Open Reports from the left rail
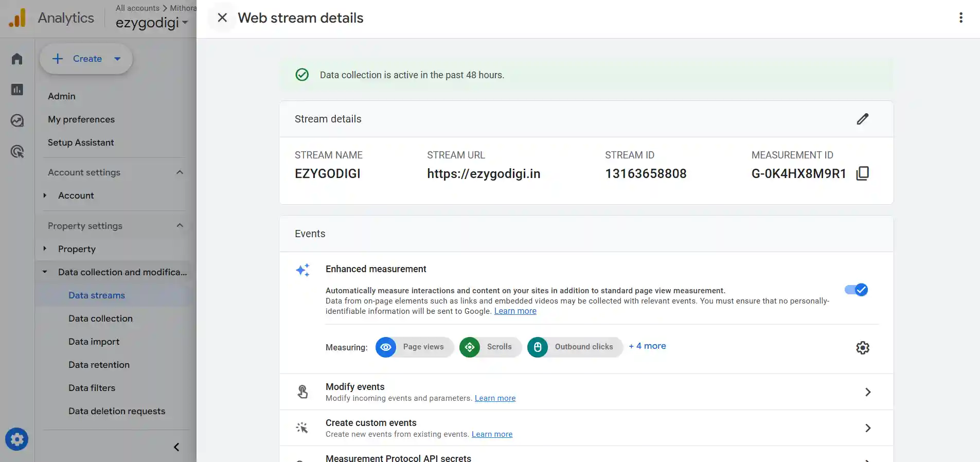Viewport: 980px width, 462px height. click(17, 90)
